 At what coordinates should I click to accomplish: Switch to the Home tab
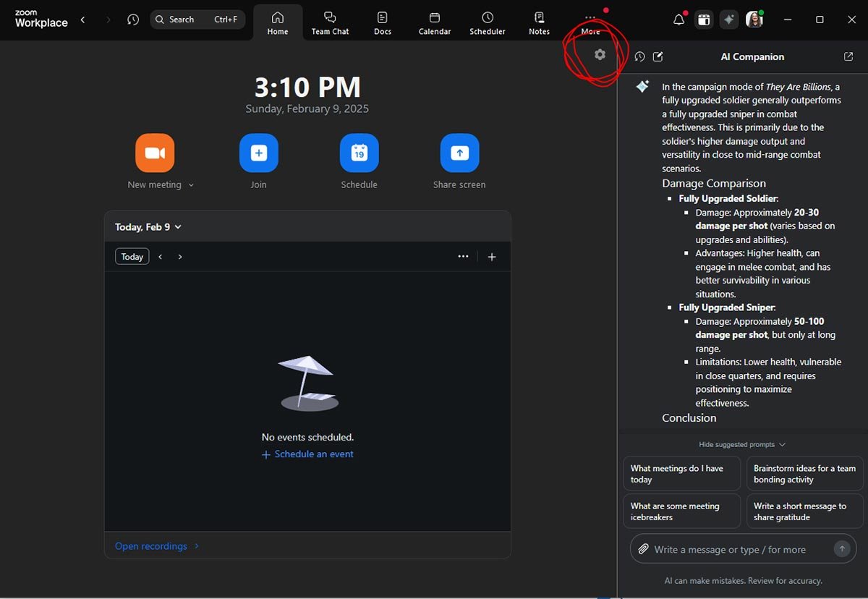coord(278,22)
